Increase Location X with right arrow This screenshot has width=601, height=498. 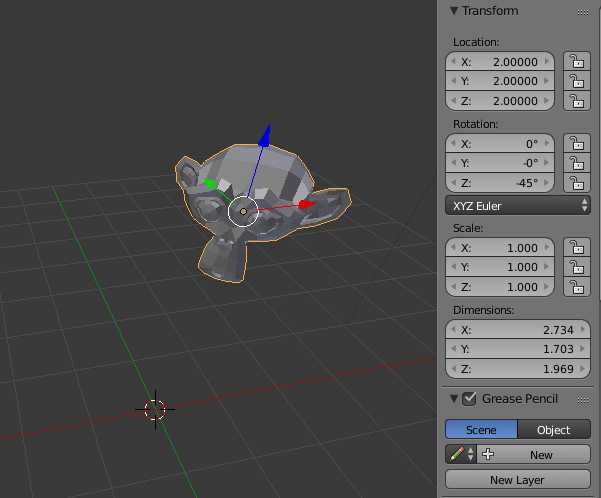[547, 61]
